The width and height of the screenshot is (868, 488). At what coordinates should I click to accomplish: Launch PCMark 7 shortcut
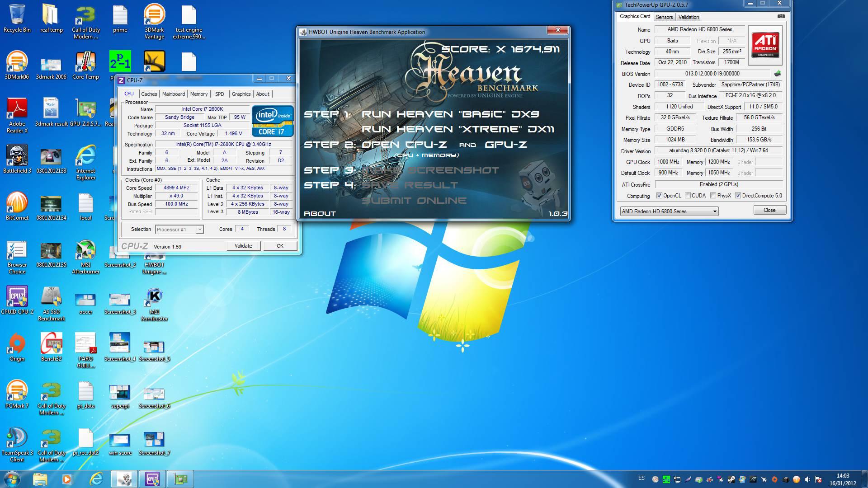(17, 394)
